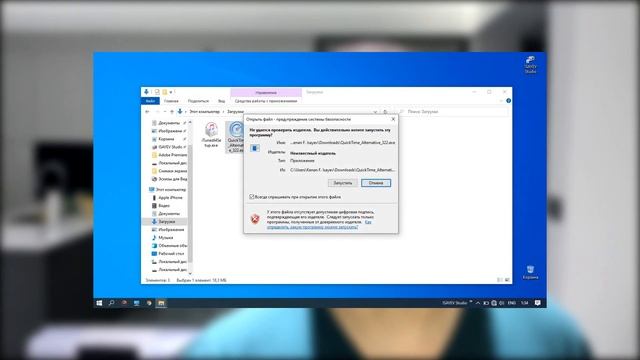Open the Видео folder in sidebar
This screenshot has width=640, height=360.
161,205
